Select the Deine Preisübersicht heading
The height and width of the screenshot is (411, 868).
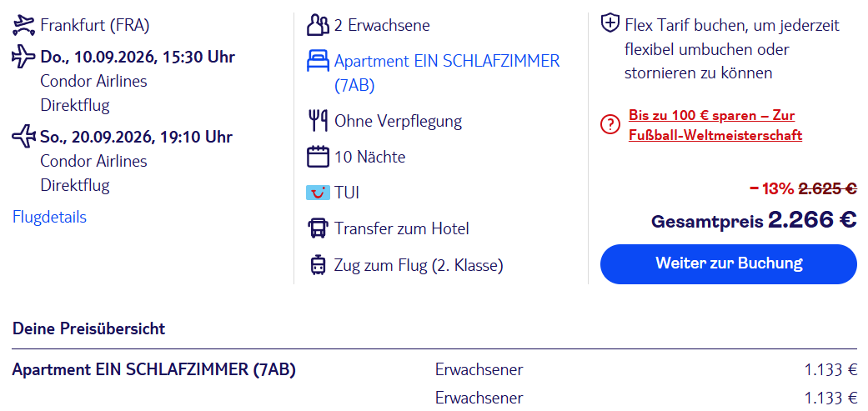click(88, 329)
